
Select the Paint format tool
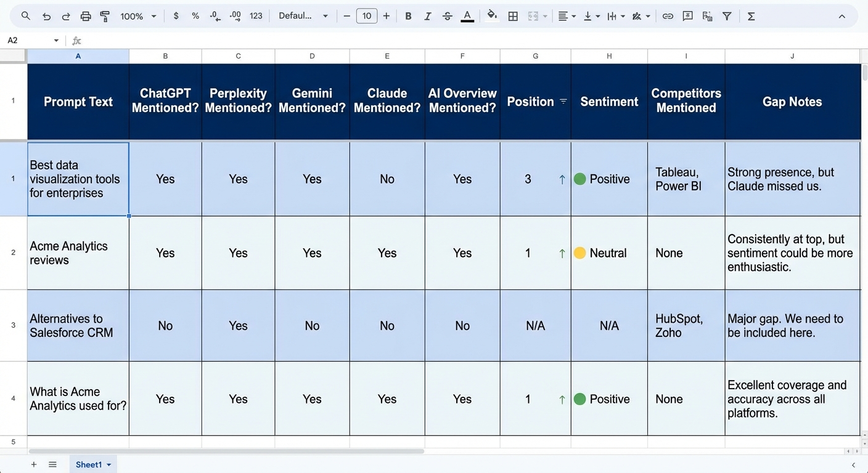105,16
